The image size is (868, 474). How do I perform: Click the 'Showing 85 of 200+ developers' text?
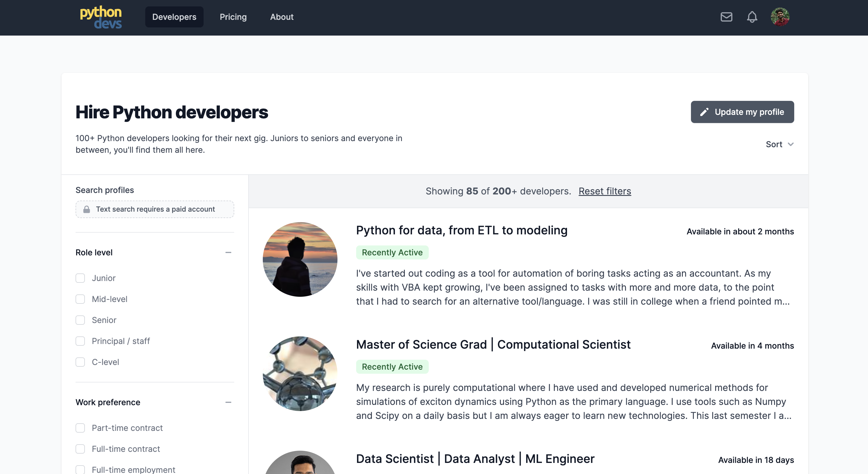point(498,191)
